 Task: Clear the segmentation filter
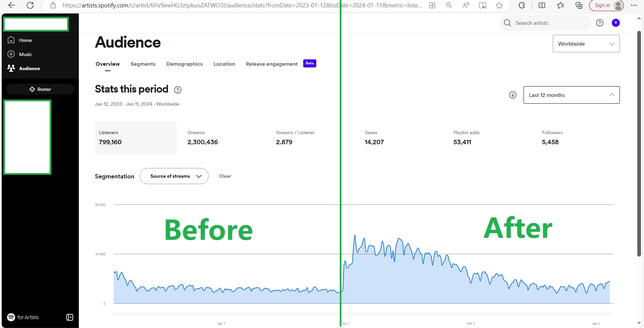(225, 176)
